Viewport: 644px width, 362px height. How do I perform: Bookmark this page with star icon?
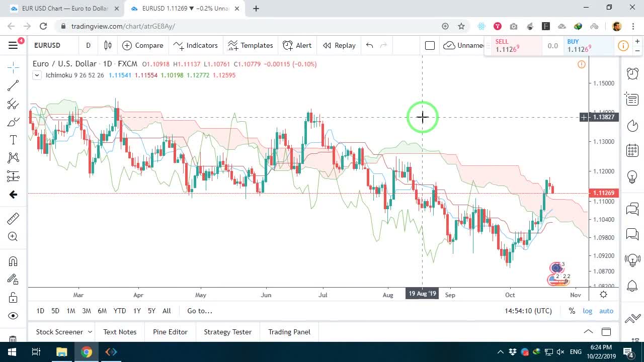pos(461,26)
